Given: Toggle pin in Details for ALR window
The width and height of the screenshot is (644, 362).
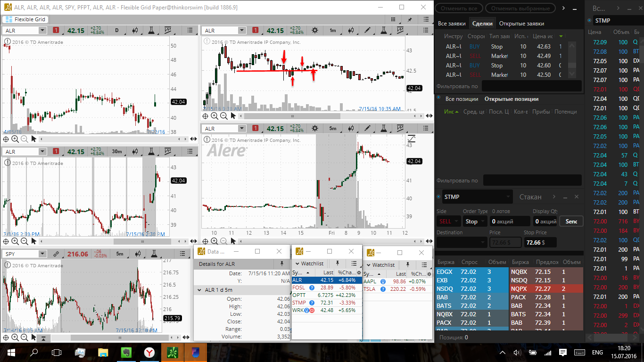Looking at the screenshot, I should [x=281, y=263].
